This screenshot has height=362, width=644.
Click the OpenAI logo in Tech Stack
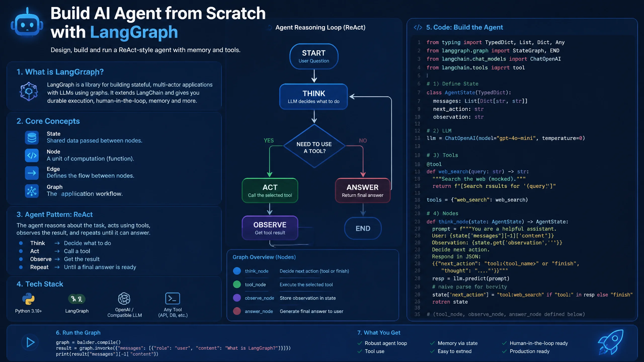[x=124, y=299]
